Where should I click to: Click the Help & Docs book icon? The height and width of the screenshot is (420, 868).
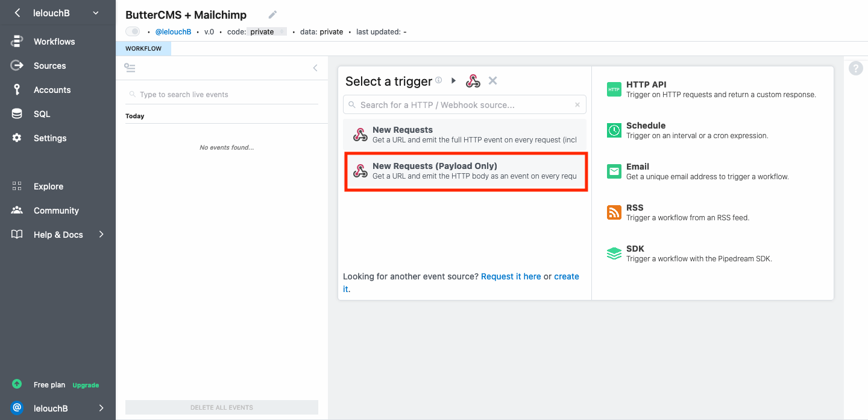pyautogui.click(x=17, y=234)
